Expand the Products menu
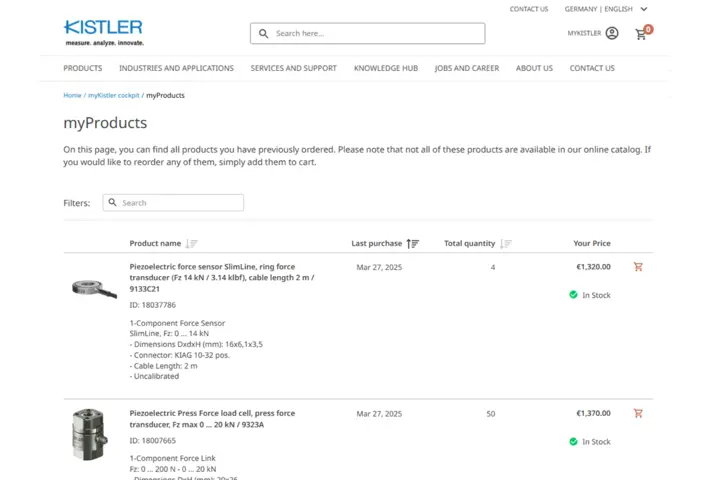 [83, 68]
